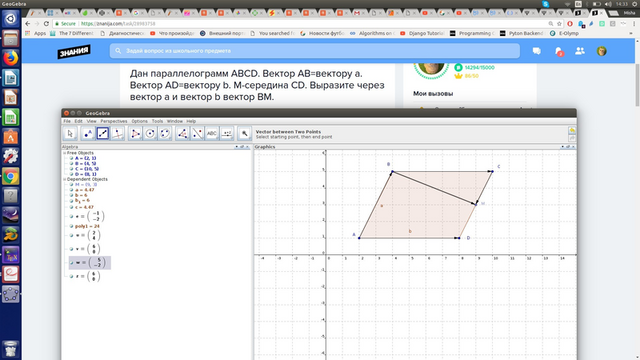The width and height of the screenshot is (640, 360).
Task: Select the Ellipse conic tool
Action: coord(165,133)
